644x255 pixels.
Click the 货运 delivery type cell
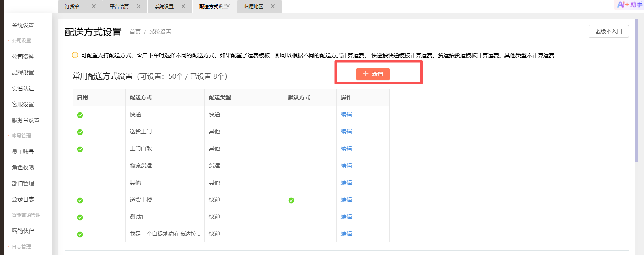point(244,166)
